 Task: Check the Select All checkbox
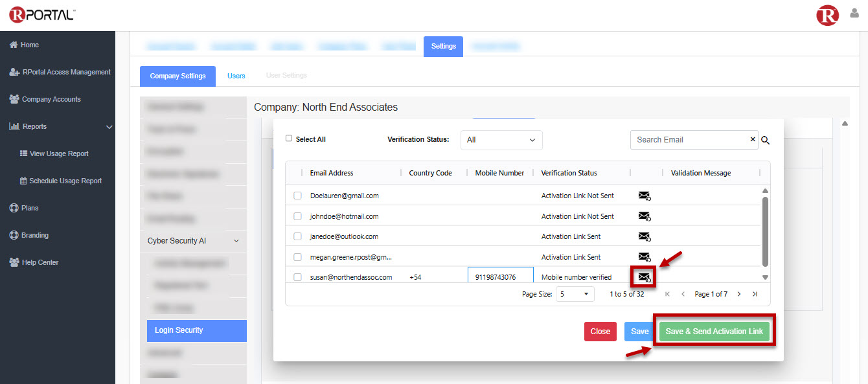coord(289,139)
